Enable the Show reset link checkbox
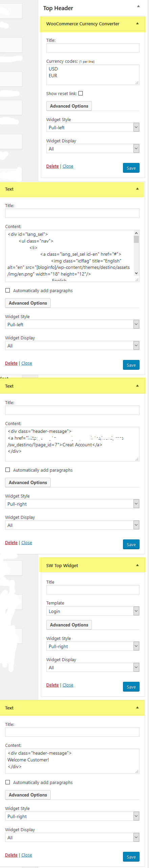149x868 pixels. click(x=80, y=93)
